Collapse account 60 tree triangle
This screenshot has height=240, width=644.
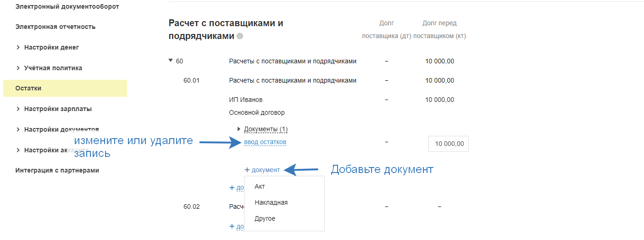pos(171,61)
